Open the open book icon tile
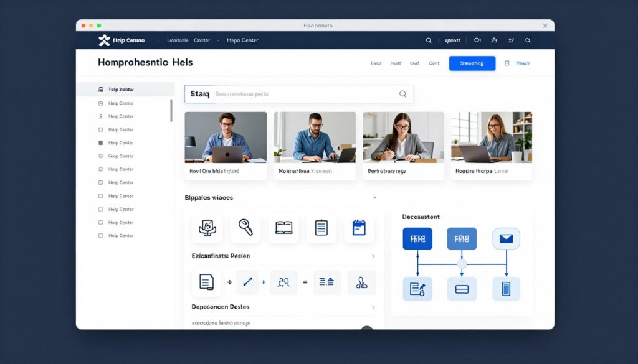The width and height of the screenshot is (638, 364). 283,228
